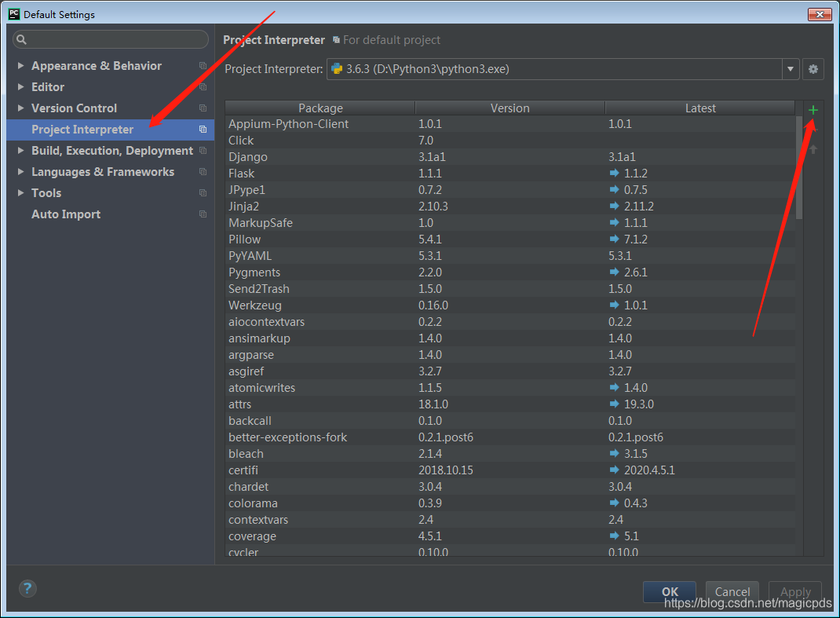This screenshot has height=618, width=840.
Task: Click the update arrow icon for colorama
Action: (x=614, y=503)
